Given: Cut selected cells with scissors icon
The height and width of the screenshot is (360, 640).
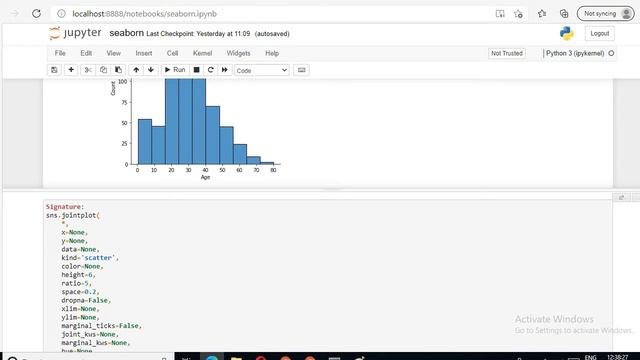Looking at the screenshot, I should coord(88,70).
